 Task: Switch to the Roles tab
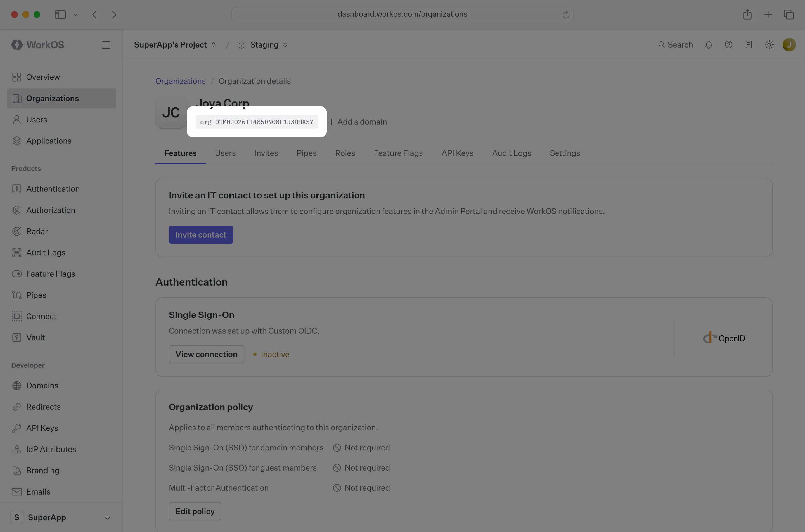pos(345,153)
